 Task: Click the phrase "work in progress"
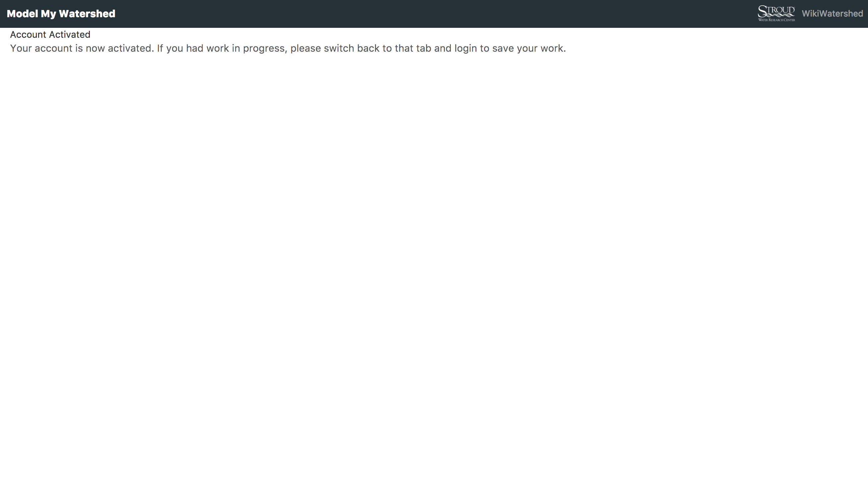(x=246, y=49)
